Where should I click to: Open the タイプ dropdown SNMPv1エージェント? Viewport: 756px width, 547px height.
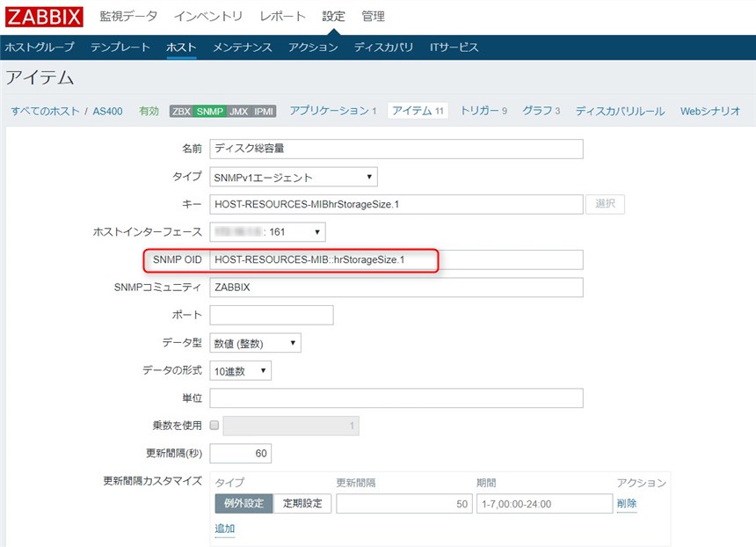tap(294, 177)
